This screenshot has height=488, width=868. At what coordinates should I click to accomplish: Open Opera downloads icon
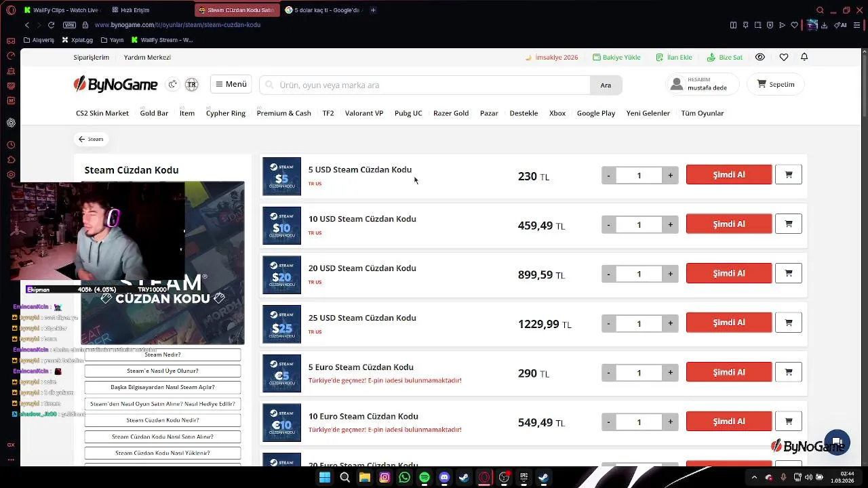824,25
